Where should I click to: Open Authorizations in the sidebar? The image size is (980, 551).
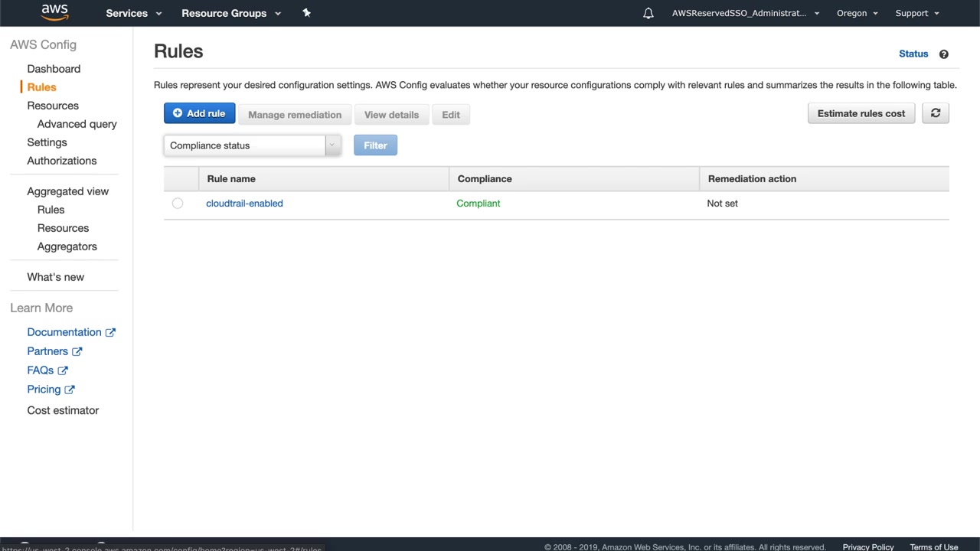click(62, 161)
